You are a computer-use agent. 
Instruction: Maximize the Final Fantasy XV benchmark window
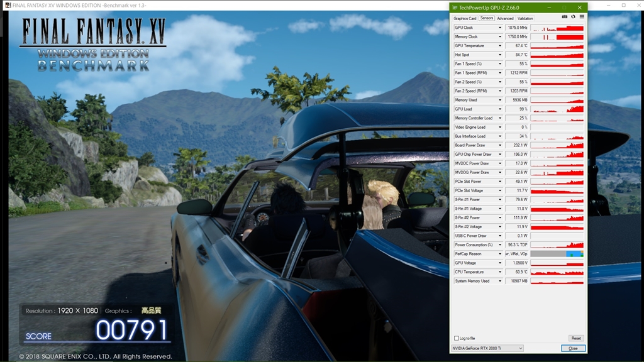[x=623, y=5]
